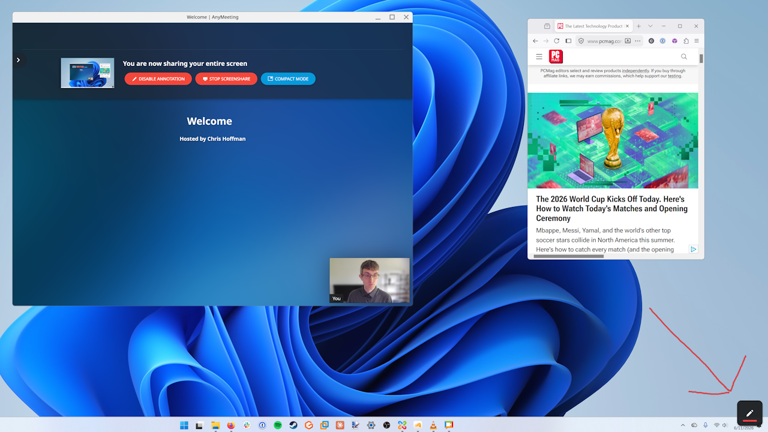Launch Steam from the taskbar
768x432 pixels.
coord(293,425)
